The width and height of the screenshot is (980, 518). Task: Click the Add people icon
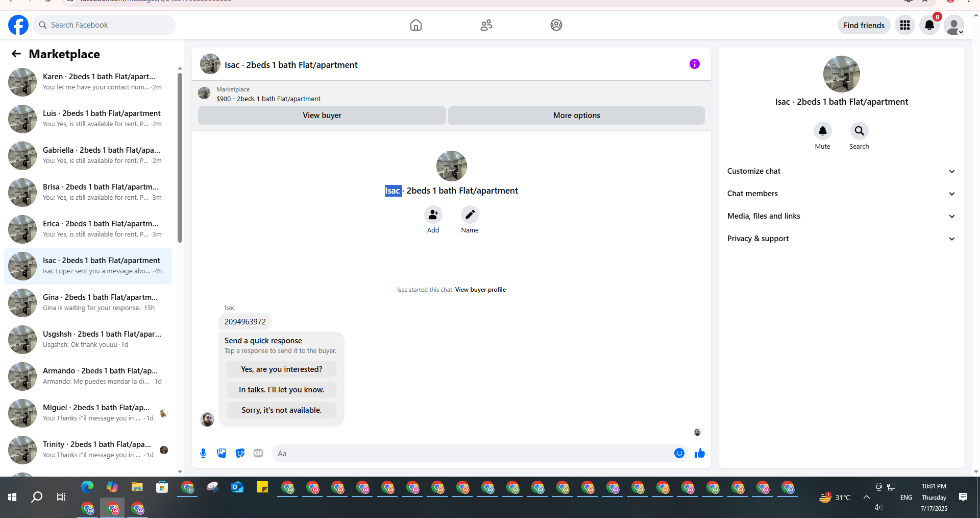(433, 215)
